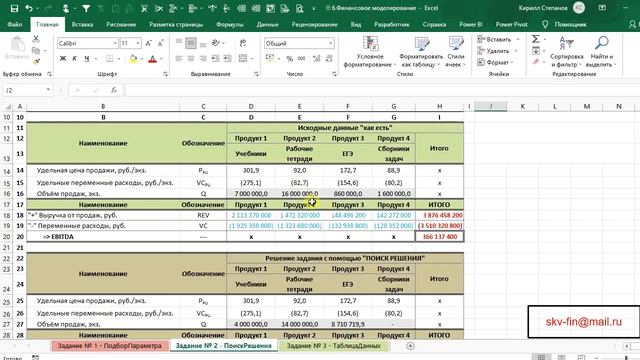Open the Вставить cells dropdown
The width and height of the screenshot is (640, 360).
pos(518,40)
